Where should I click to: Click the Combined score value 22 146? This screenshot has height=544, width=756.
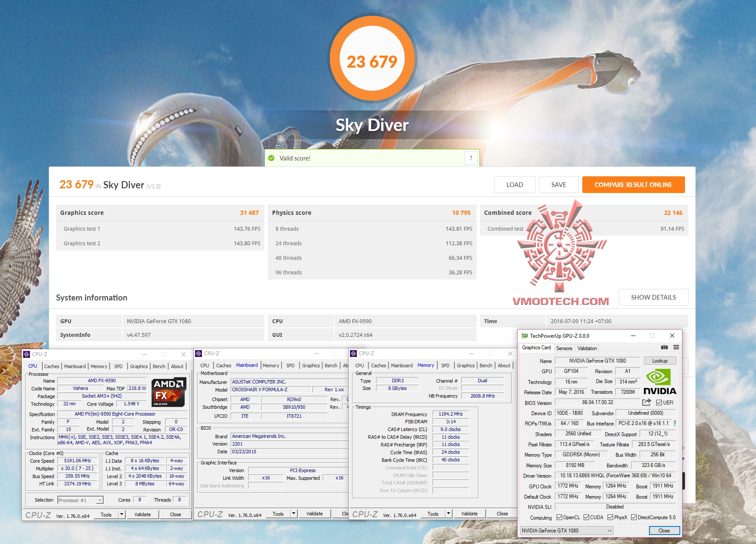click(x=673, y=213)
